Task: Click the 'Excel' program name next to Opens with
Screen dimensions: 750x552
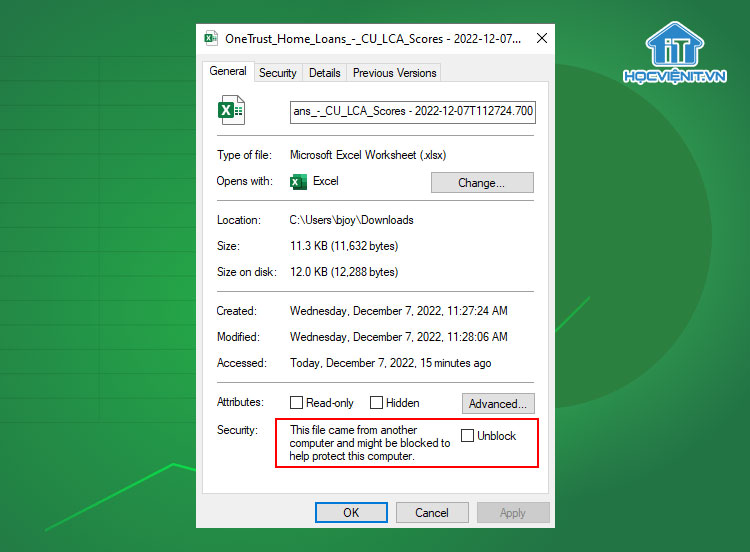Action: (x=326, y=181)
